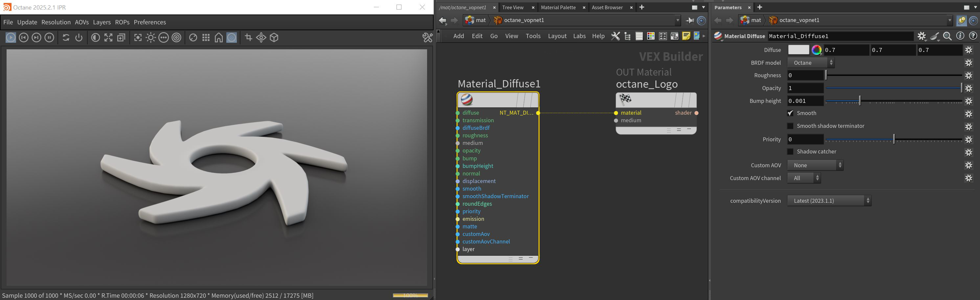Switch to the Material Palette tab

[558, 7]
